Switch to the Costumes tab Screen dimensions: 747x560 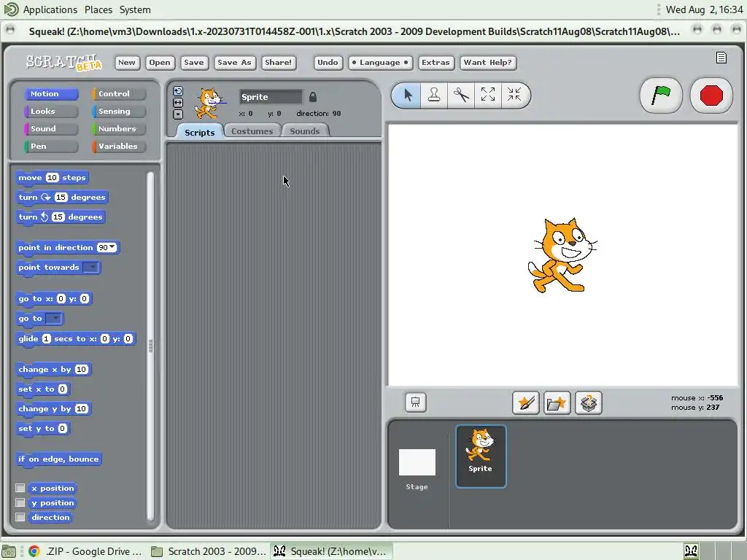[252, 131]
